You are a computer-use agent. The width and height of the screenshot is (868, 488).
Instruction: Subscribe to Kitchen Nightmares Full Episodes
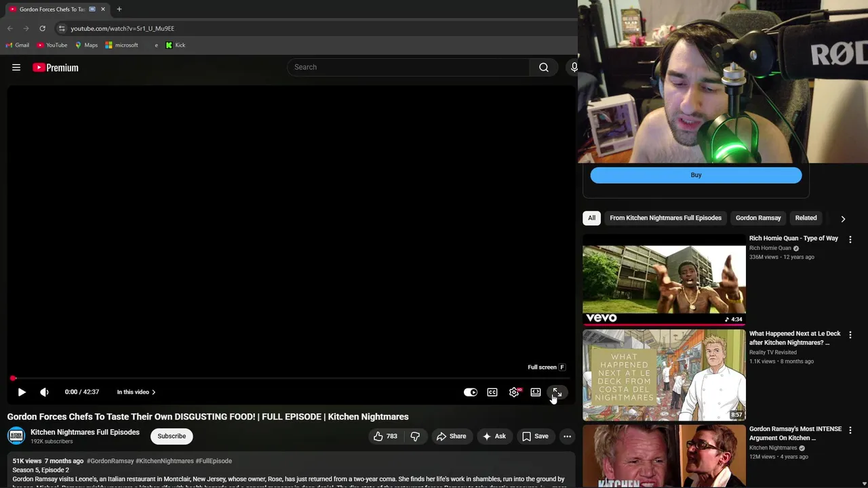click(x=172, y=436)
